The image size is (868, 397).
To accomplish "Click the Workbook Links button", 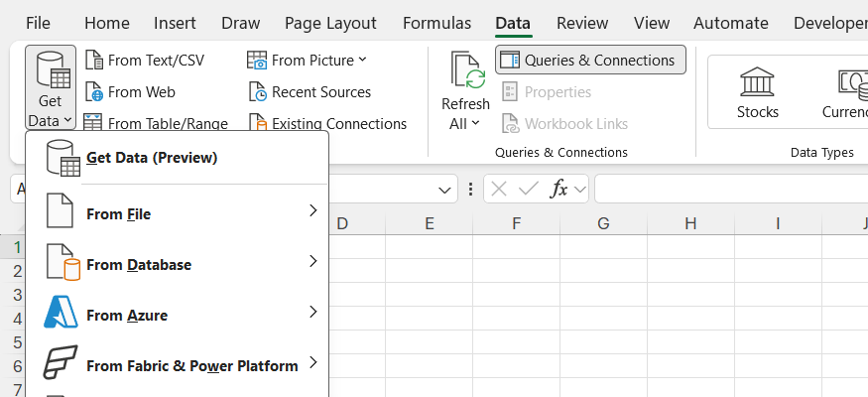I will click(x=564, y=123).
